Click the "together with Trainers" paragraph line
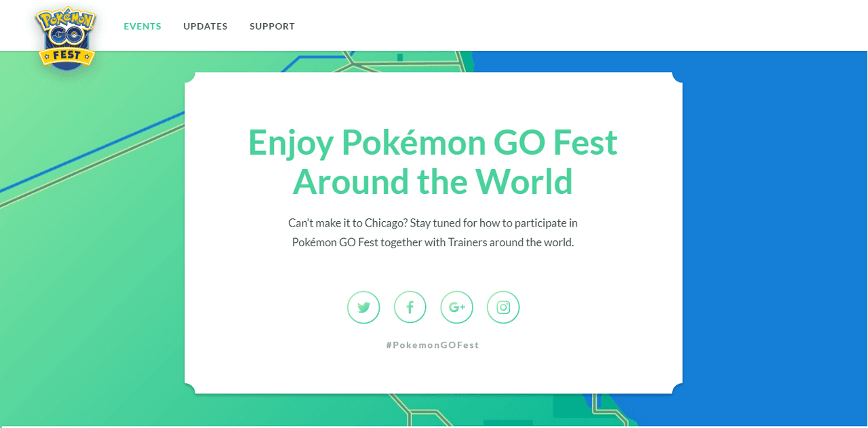Viewport: 868px width, 428px height. click(x=433, y=242)
